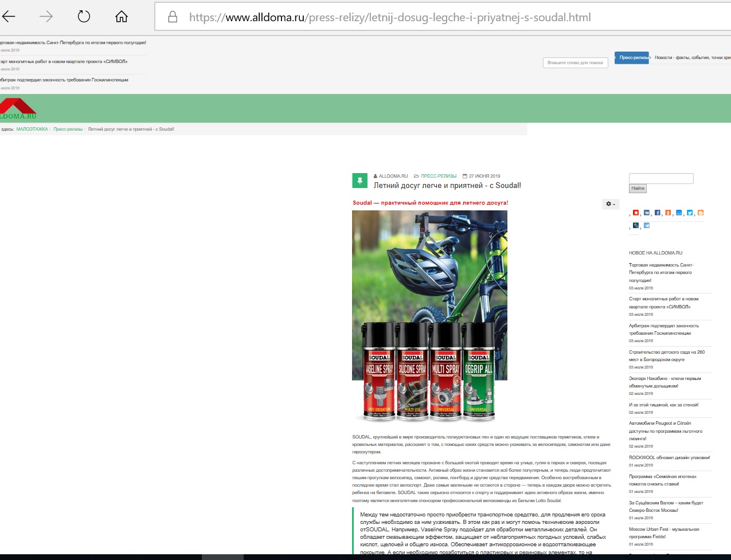This screenshot has height=560, width=731.
Task: Click the 27 ИЮНЯ 2019 date label
Action: click(x=484, y=176)
